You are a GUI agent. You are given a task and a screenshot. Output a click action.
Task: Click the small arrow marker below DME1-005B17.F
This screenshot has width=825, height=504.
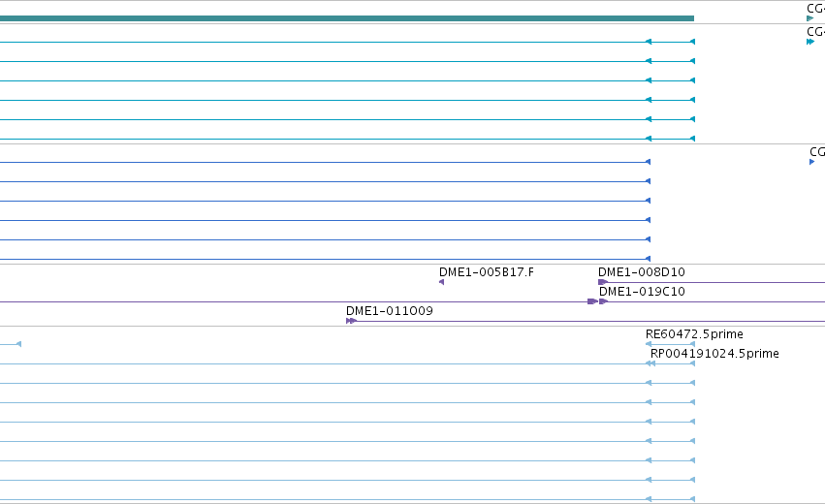point(441,282)
